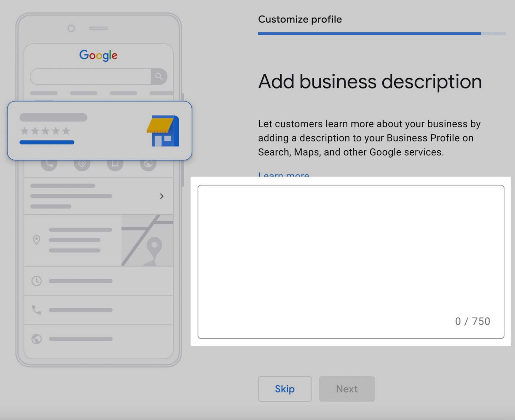Click the location pin icon beside the map

[37, 240]
